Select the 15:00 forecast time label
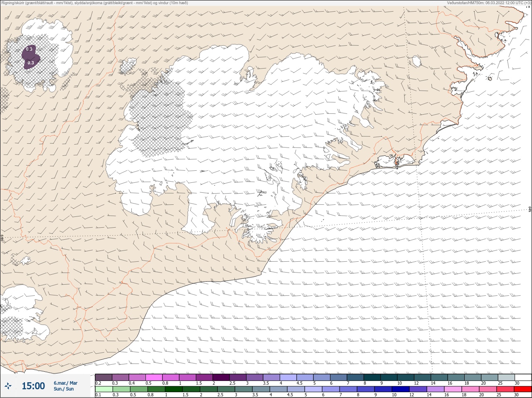This screenshot has width=532, height=398. click(x=33, y=386)
